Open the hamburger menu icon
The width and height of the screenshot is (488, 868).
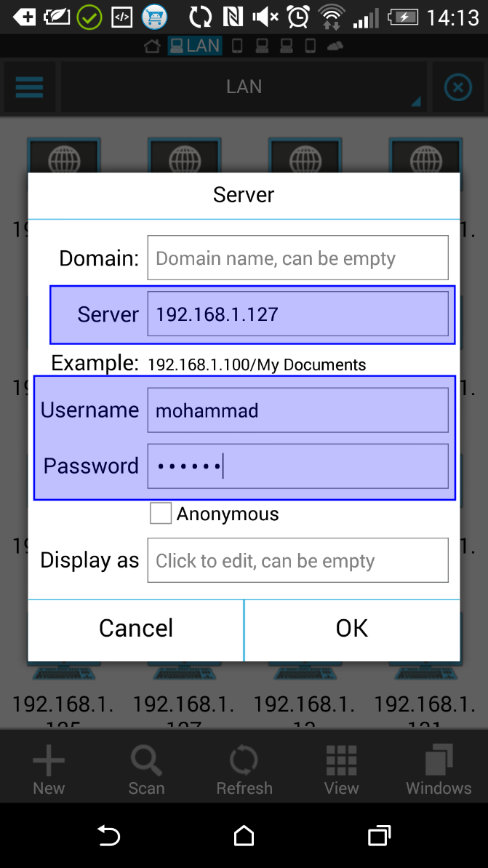[x=29, y=88]
